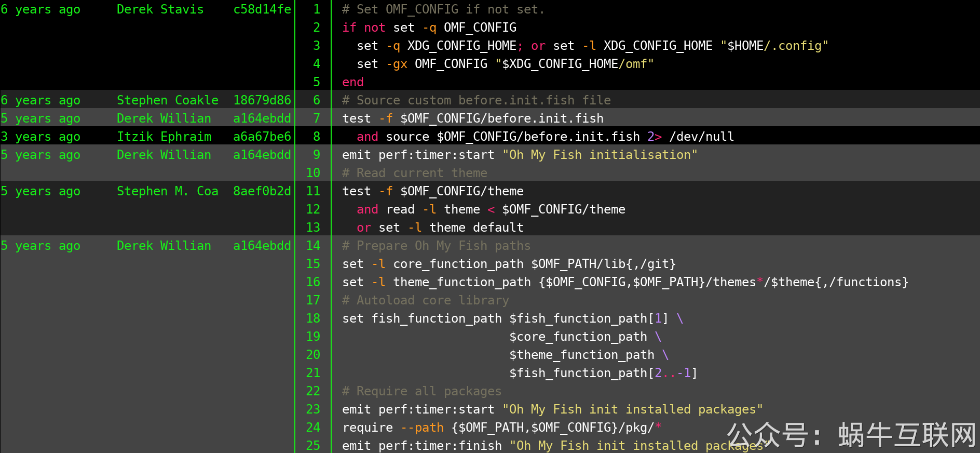This screenshot has width=980, height=453.
Task: Click the string "$XDG_CONFIG_HOME/omf"
Action: point(574,64)
